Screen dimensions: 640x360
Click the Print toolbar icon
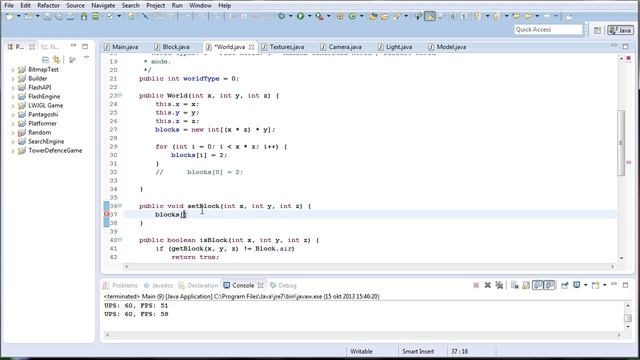70,16
